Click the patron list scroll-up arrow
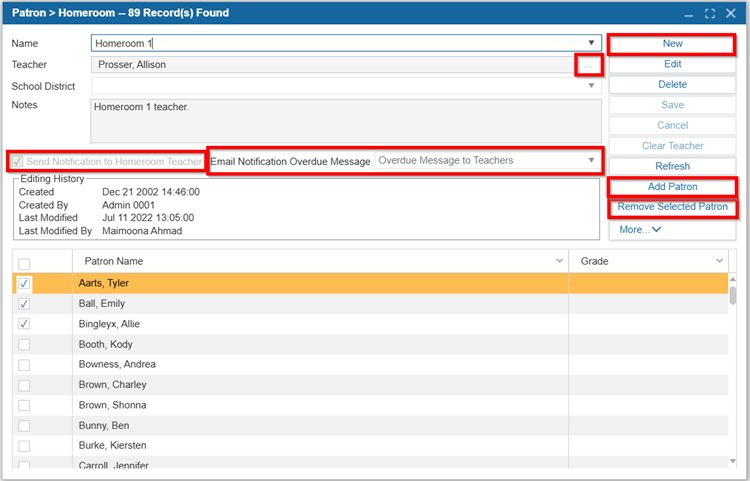750x481 pixels. [732, 279]
